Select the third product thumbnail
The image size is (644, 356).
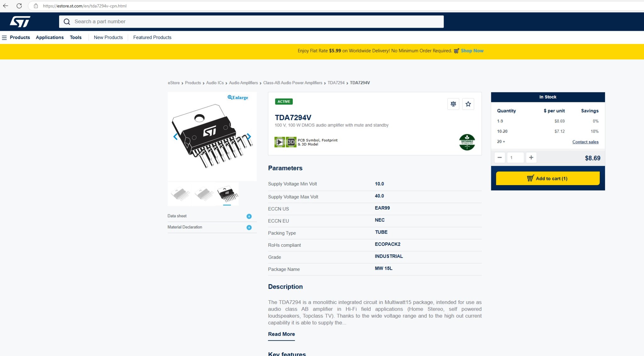227,194
